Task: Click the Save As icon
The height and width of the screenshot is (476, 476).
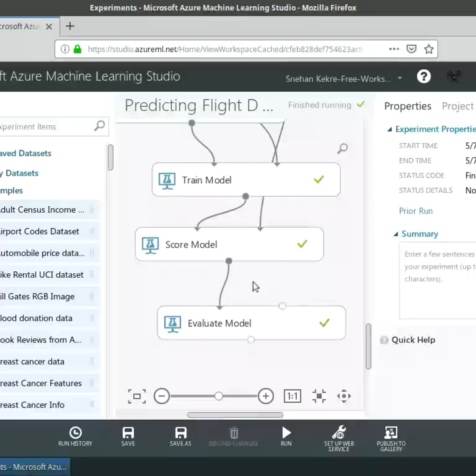Action: pos(180,436)
